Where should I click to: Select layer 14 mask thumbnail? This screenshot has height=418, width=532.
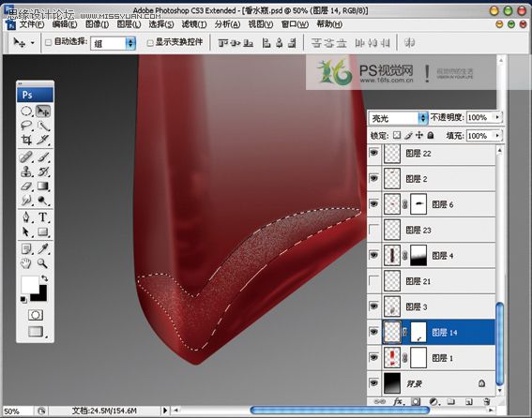point(418,332)
